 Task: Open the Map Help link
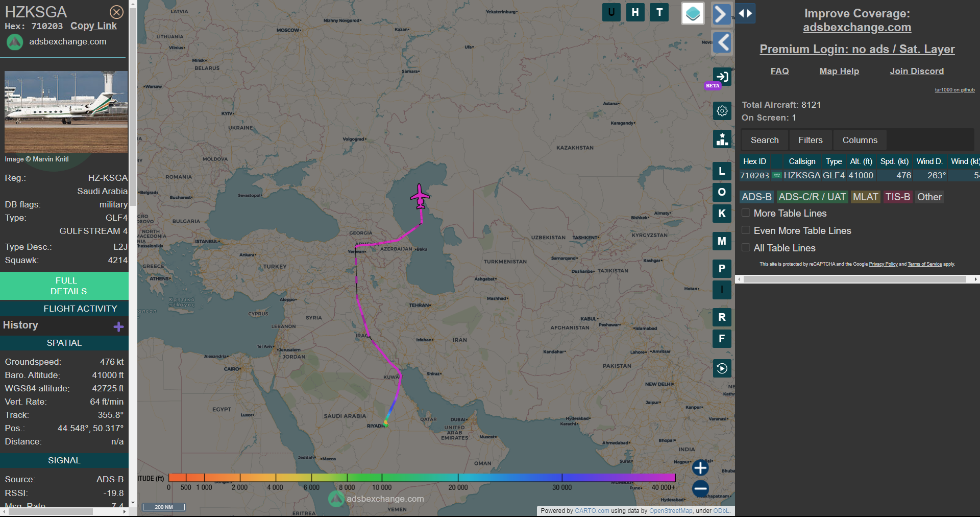coord(839,71)
